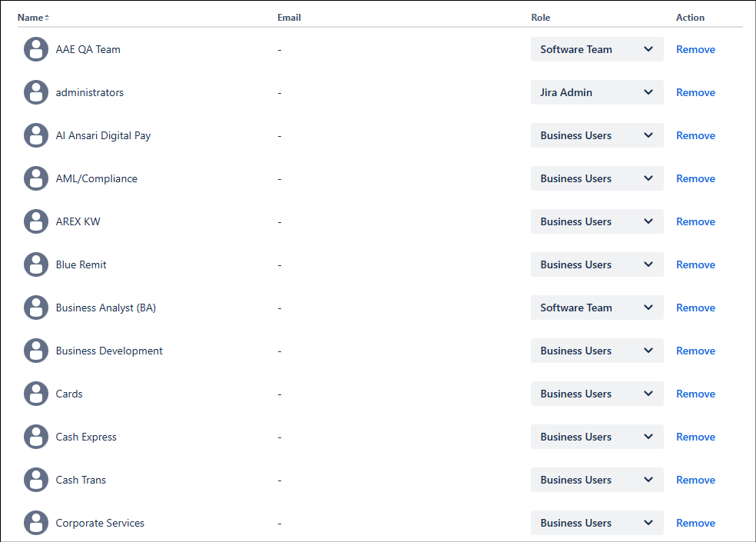Image resolution: width=756 pixels, height=542 pixels.
Task: Open the Jira Admin role dropdown for administrators
Action: [597, 92]
